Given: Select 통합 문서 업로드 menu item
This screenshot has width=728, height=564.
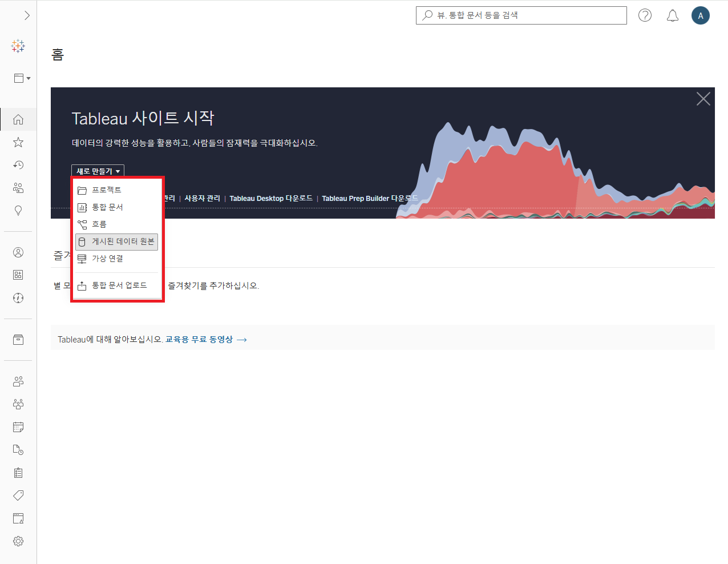Looking at the screenshot, I should 116,285.
